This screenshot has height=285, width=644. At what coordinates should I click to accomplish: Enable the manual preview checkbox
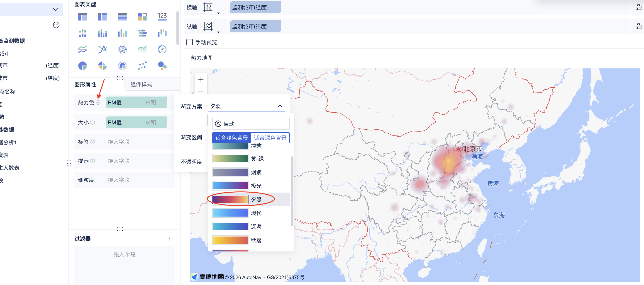[x=190, y=42]
